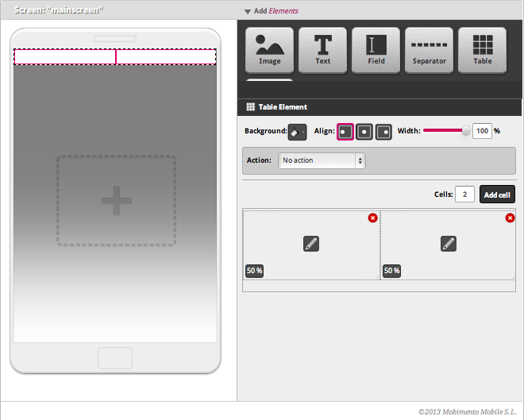Click the Width slider handle
The height and width of the screenshot is (420, 524).
(x=465, y=131)
